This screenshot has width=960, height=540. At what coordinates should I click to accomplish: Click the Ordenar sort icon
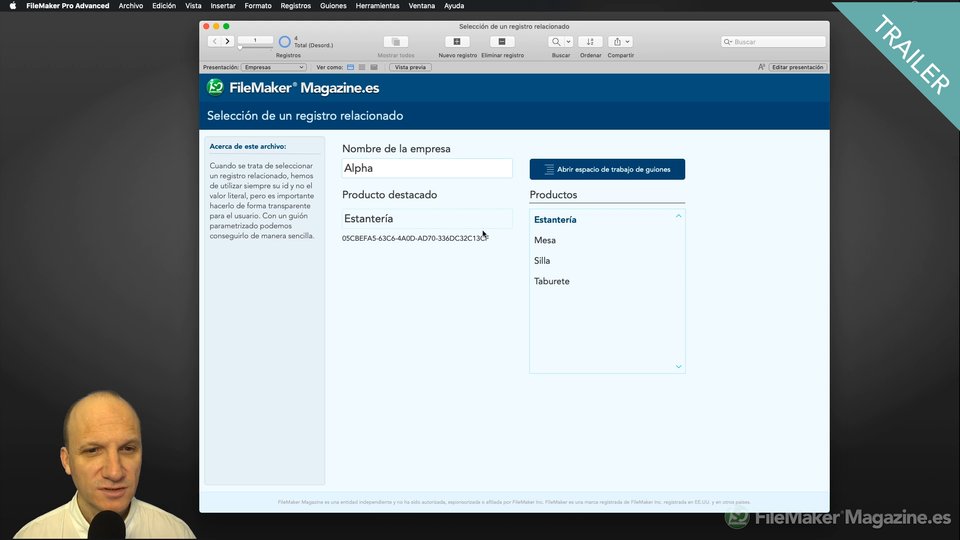coord(590,42)
